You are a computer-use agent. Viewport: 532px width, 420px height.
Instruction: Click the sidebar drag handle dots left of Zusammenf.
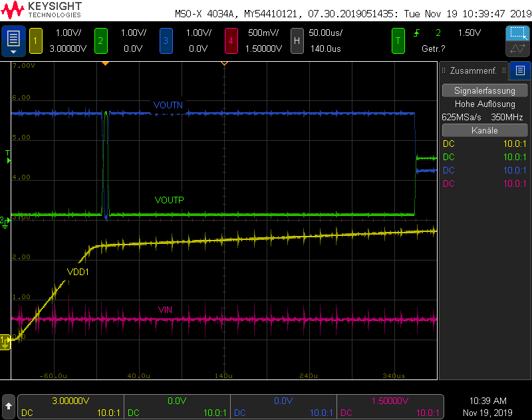444,70
